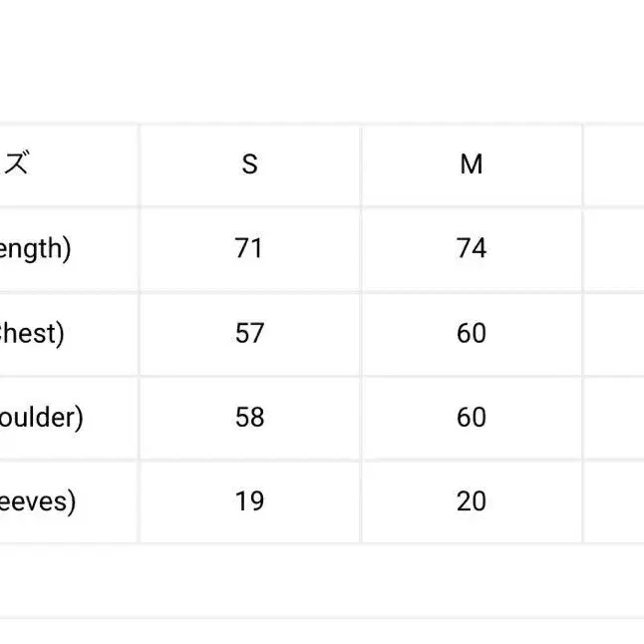Click the shoulder value 60 for size M

pyautogui.click(x=472, y=418)
